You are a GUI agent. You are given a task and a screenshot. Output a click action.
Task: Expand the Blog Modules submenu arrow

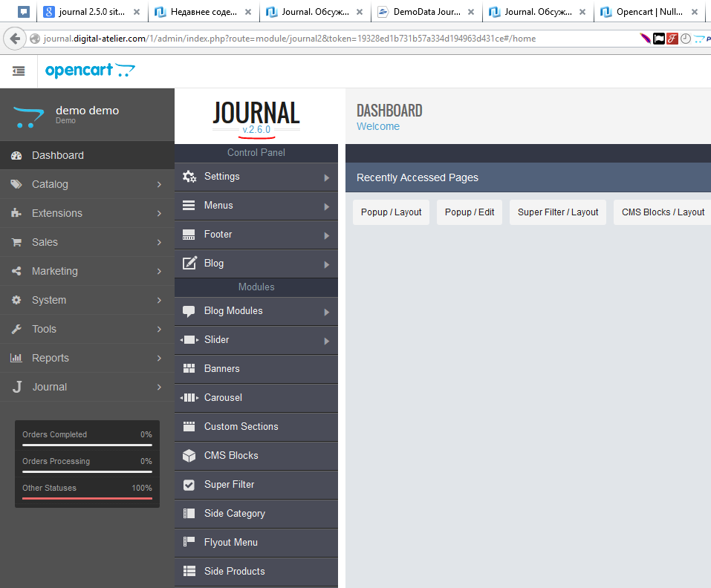tap(327, 312)
